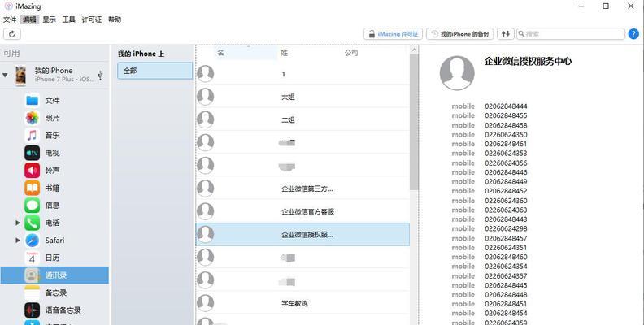The width and height of the screenshot is (644, 325).
Task: Click the USB connection icon beside 我的iPhone
Action: [100, 75]
